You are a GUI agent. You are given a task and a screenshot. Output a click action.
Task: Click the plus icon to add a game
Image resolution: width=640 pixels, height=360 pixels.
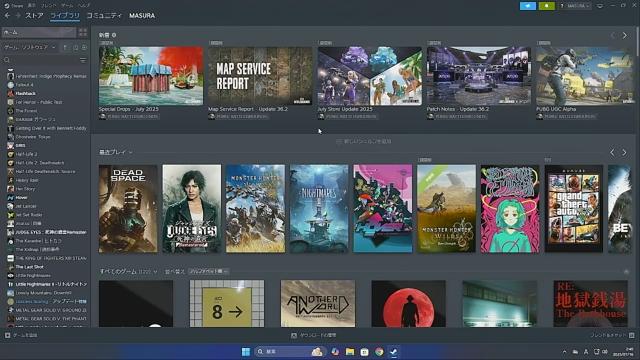(x=7, y=335)
